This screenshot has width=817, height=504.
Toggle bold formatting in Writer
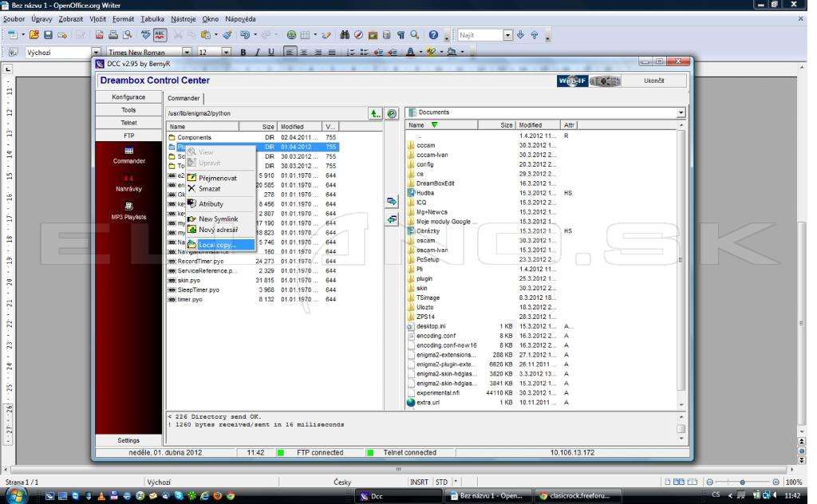[243, 52]
